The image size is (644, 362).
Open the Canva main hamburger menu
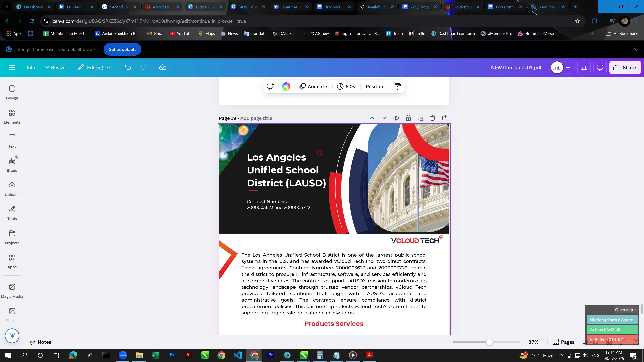tap(12, 67)
